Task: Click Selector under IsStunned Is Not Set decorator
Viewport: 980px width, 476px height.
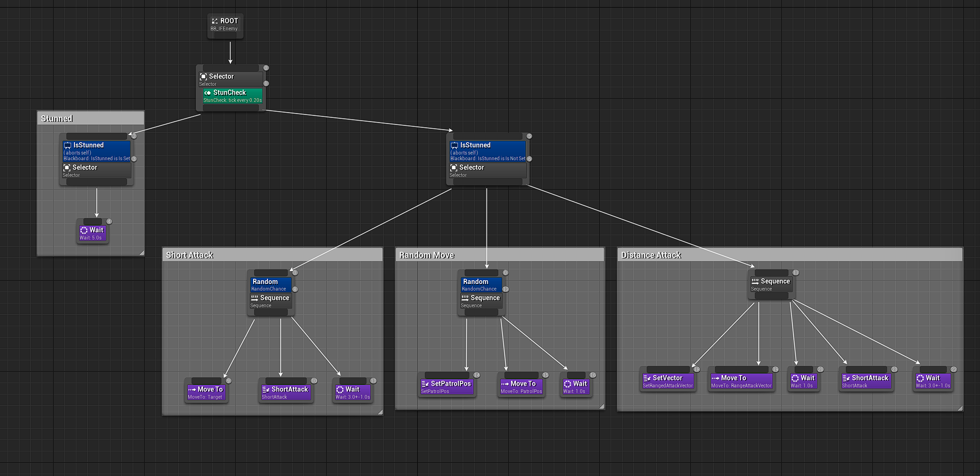Action: click(487, 171)
